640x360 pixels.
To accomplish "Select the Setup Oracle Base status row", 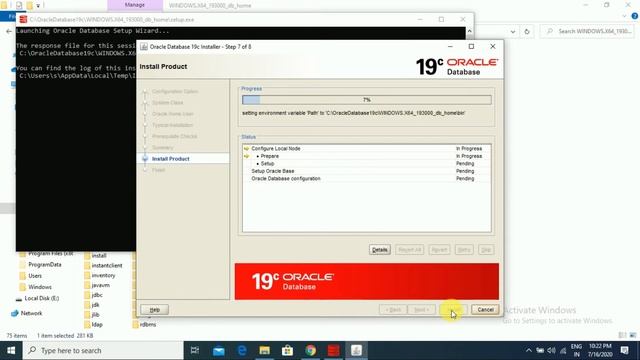I will click(x=367, y=171).
